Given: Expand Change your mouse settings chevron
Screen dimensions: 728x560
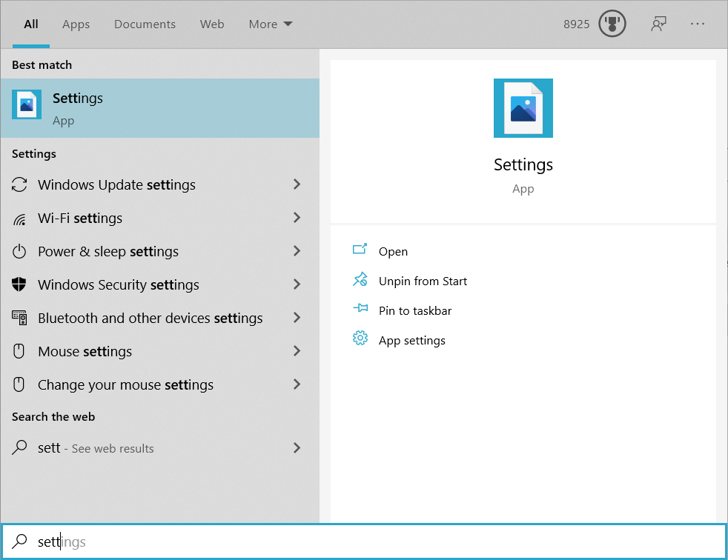Looking at the screenshot, I should point(297,384).
